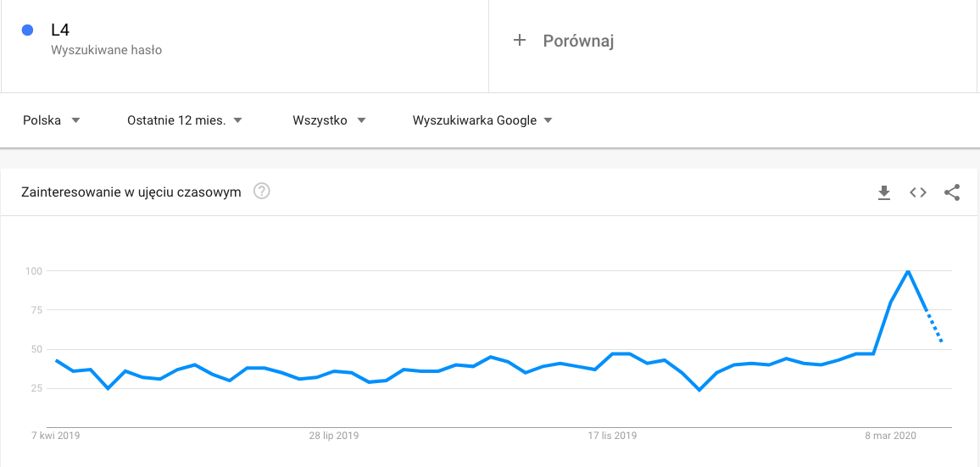
Task: Click the 28 lip 2019 axis label
Action: click(334, 436)
